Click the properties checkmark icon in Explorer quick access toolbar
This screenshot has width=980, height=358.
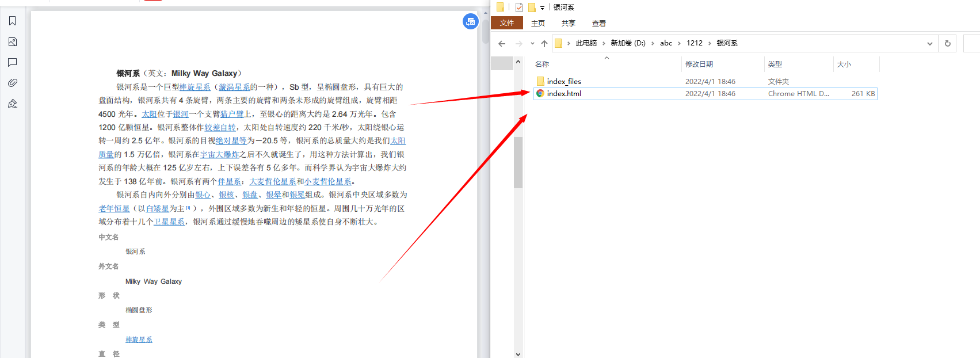[519, 7]
